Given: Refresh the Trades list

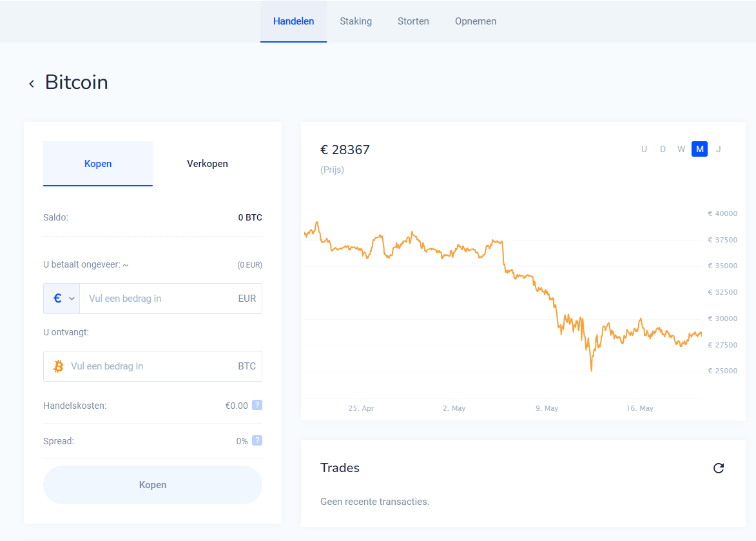Looking at the screenshot, I should pos(719,468).
